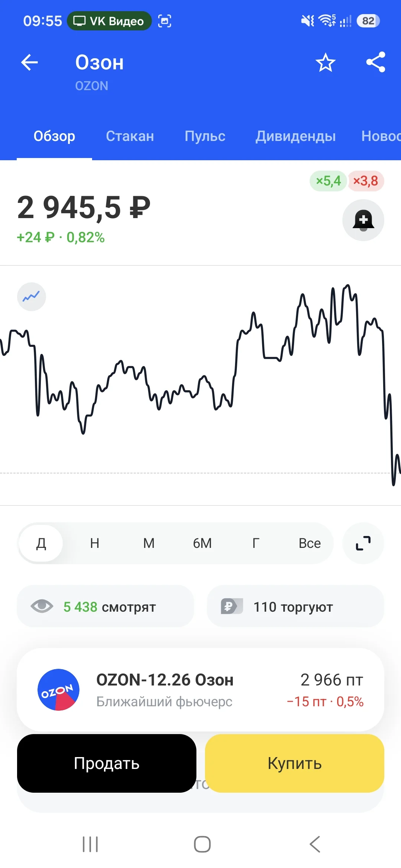The width and height of the screenshot is (401, 868).
Task: Switch chart type with line-chart icon
Action: point(32,297)
